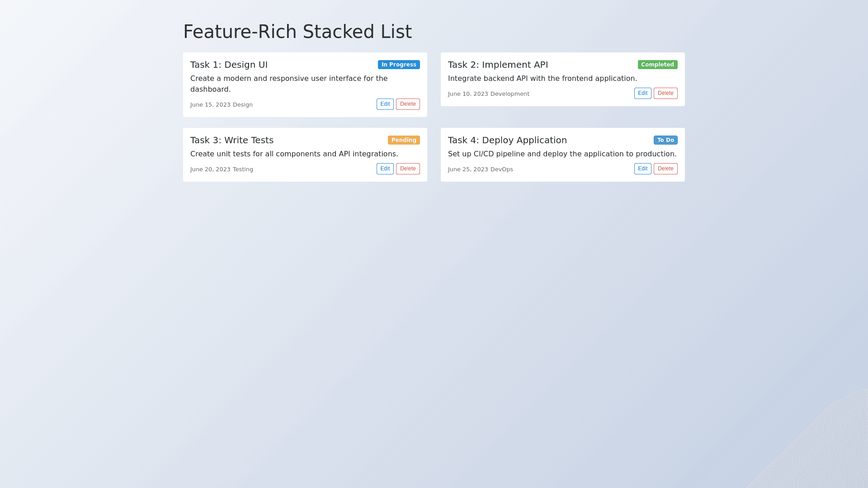The height and width of the screenshot is (488, 868).
Task: Delete Task 3: Write Tests
Action: pos(408,169)
